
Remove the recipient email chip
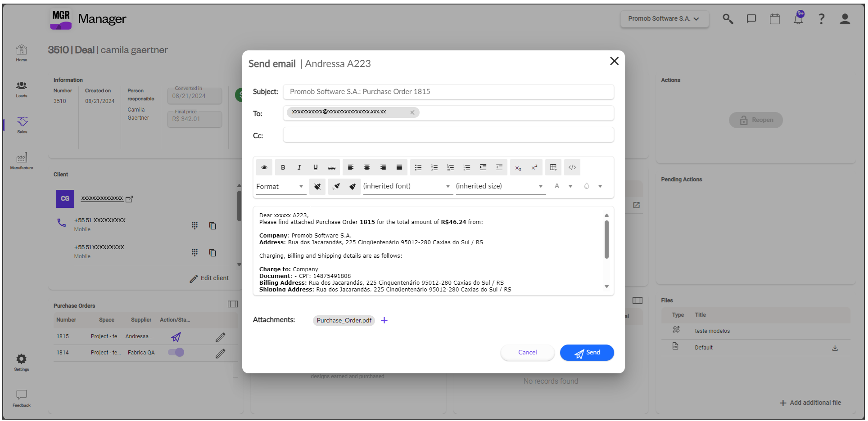[x=412, y=112]
